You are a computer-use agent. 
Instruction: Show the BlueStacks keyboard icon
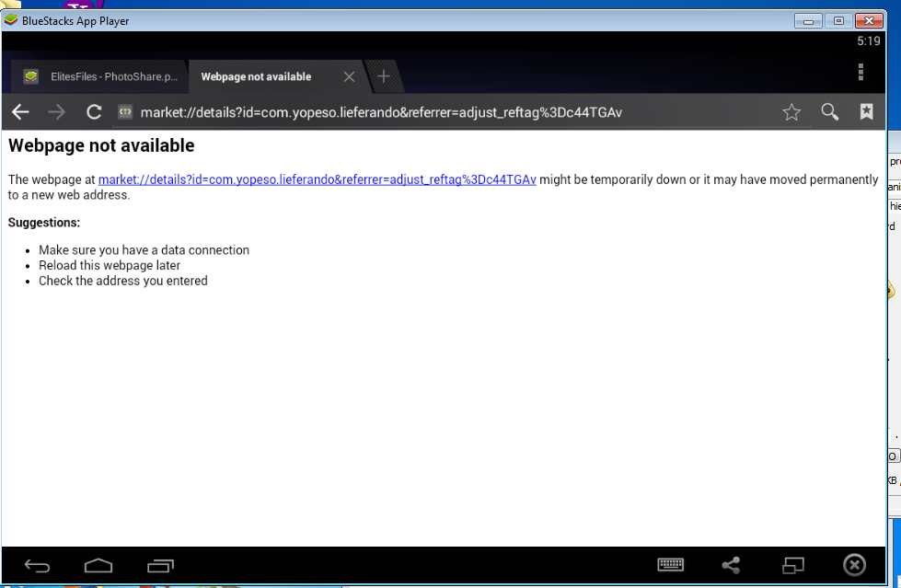pyautogui.click(x=670, y=564)
